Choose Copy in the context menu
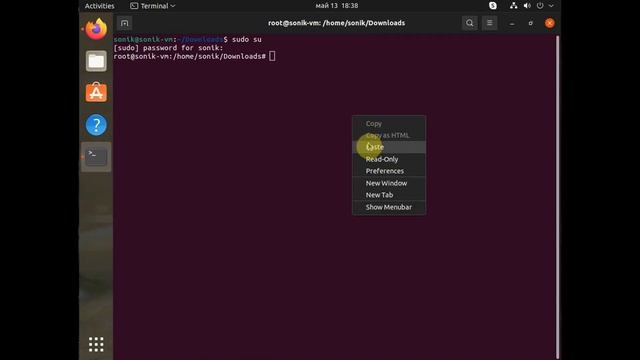 point(389,123)
